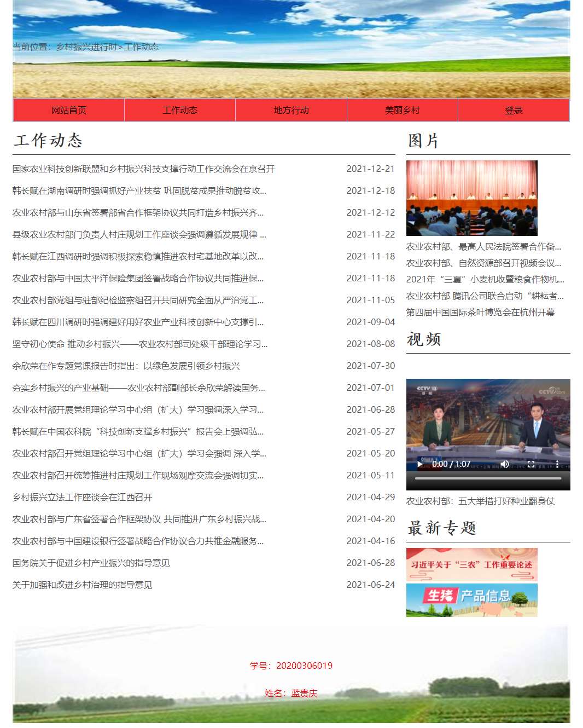
Task: Open the 习近平关于“三农”工作重要论述 banner
Action: click(472, 564)
